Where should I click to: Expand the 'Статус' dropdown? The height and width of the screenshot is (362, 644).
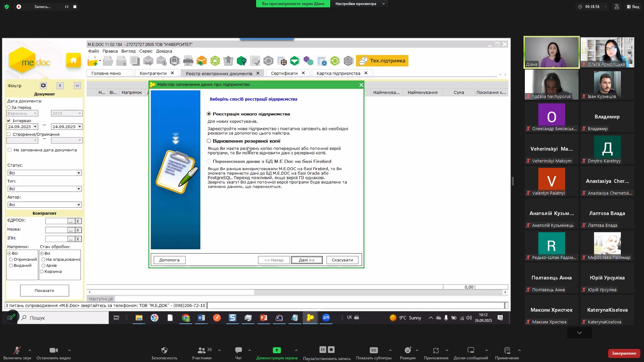pyautogui.click(x=79, y=173)
